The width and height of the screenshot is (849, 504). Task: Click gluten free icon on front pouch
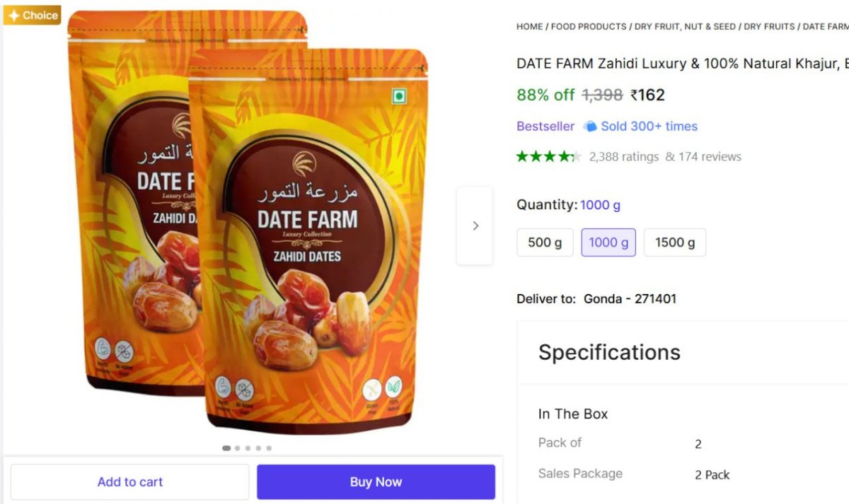coord(372,389)
